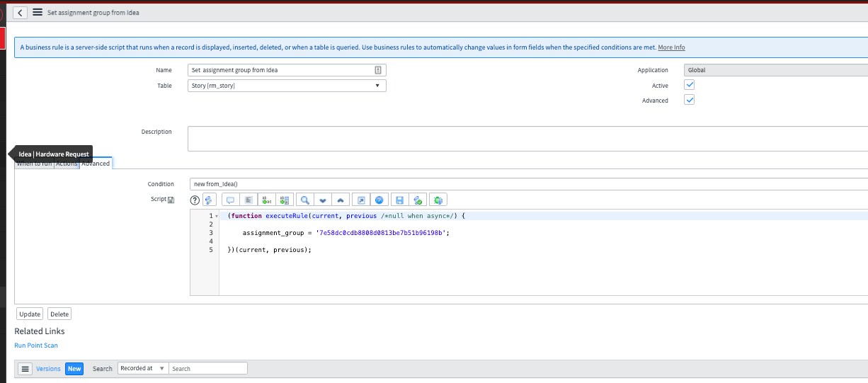The image size is (868, 383).
Task: Open the script debugger bug icon
Action: [438, 200]
